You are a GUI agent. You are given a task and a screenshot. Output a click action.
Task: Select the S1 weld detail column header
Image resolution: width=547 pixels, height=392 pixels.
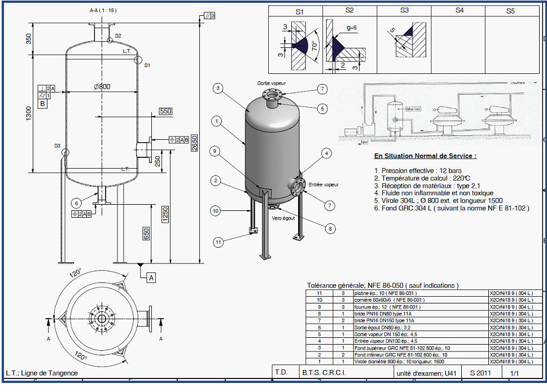tap(299, 12)
